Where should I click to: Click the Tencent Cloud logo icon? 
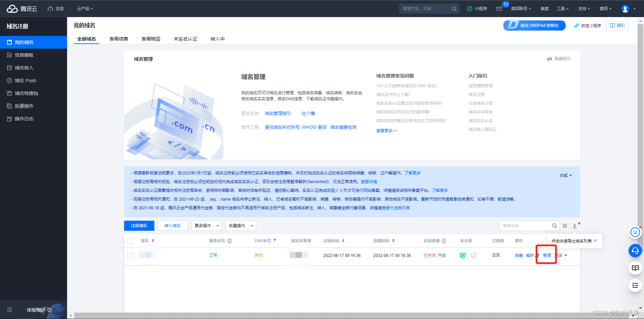pos(13,8)
